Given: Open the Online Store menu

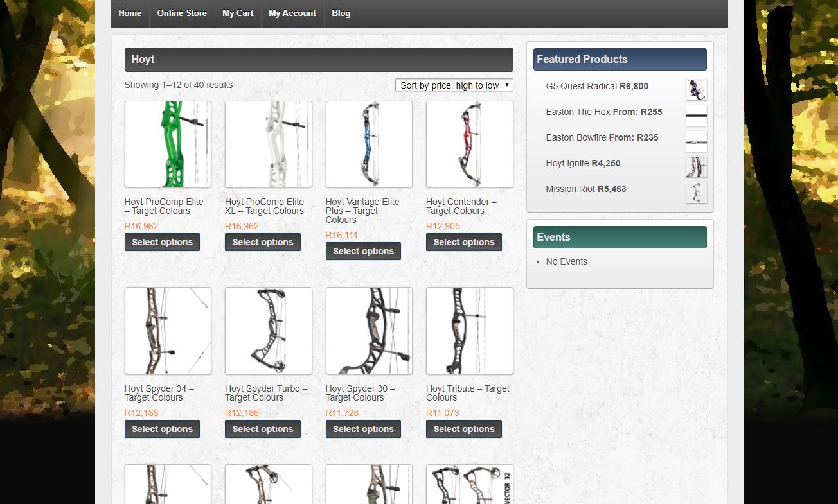Looking at the screenshot, I should coord(182,13).
